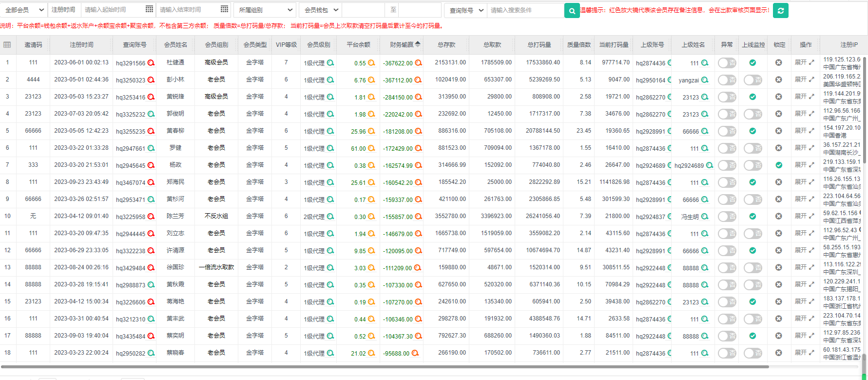This screenshot has width=868, height=380.
Task: Click the 注册时间 column header
Action: [x=81, y=45]
